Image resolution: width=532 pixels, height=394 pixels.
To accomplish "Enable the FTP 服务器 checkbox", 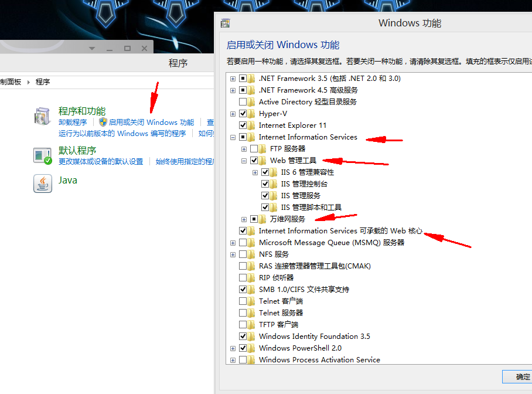I will point(254,149).
